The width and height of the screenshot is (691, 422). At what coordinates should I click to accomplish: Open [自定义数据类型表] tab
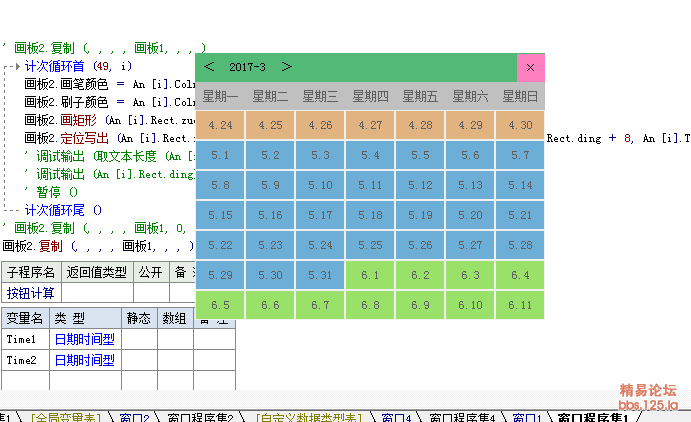coord(310,416)
